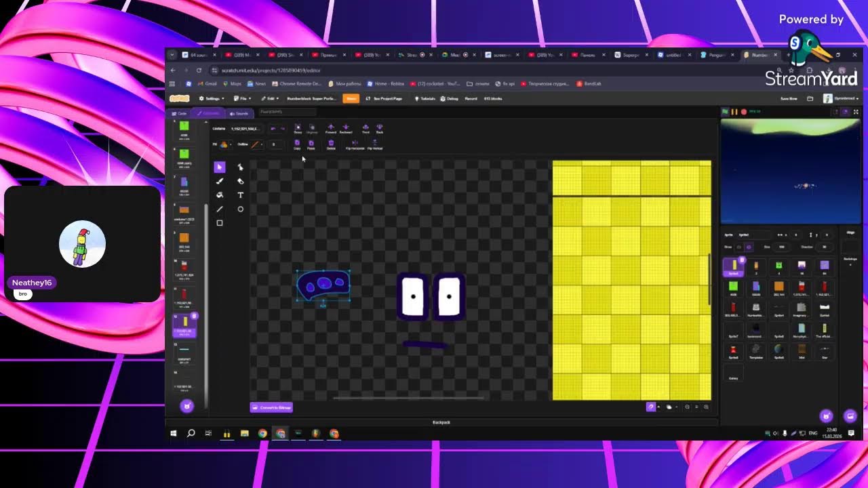This screenshot has width=868, height=488.
Task: Pause the project
Action: [734, 112]
